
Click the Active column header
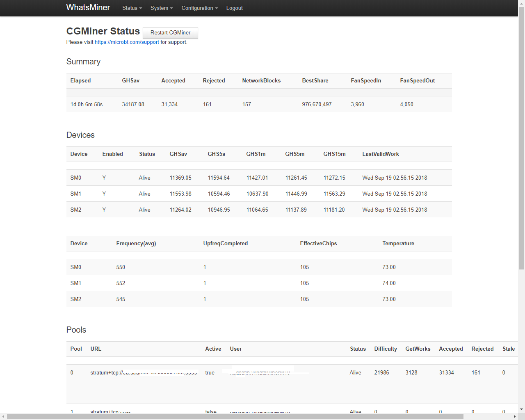click(x=213, y=349)
